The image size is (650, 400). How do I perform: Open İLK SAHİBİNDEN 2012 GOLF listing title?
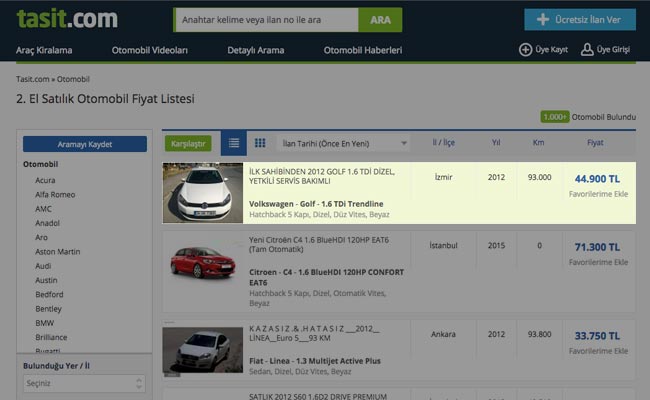coord(322,176)
